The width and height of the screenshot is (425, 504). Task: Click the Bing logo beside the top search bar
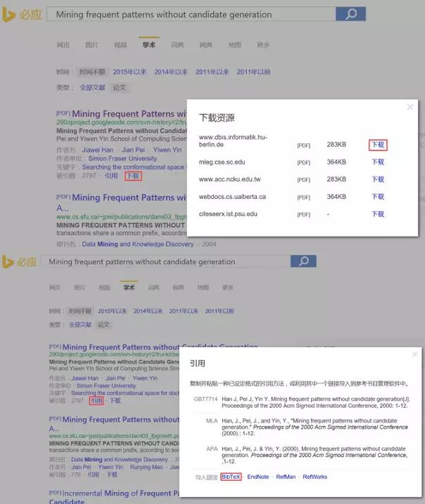[x=20, y=14]
